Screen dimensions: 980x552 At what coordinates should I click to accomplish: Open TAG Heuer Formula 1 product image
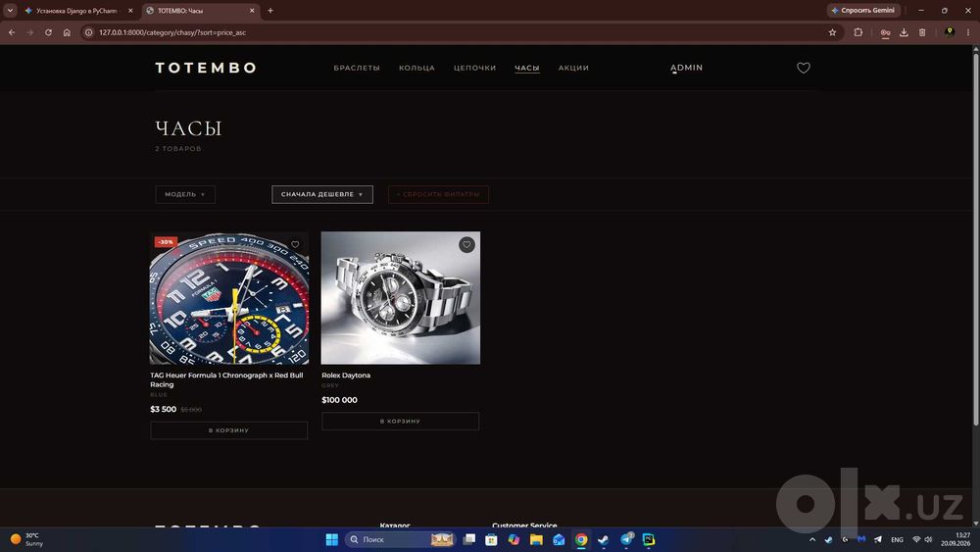[x=228, y=298]
